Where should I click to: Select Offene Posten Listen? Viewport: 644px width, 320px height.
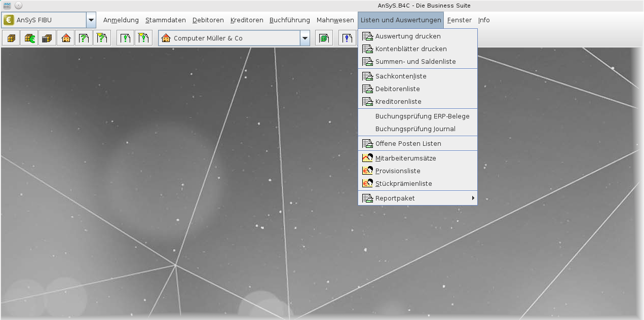pos(408,143)
